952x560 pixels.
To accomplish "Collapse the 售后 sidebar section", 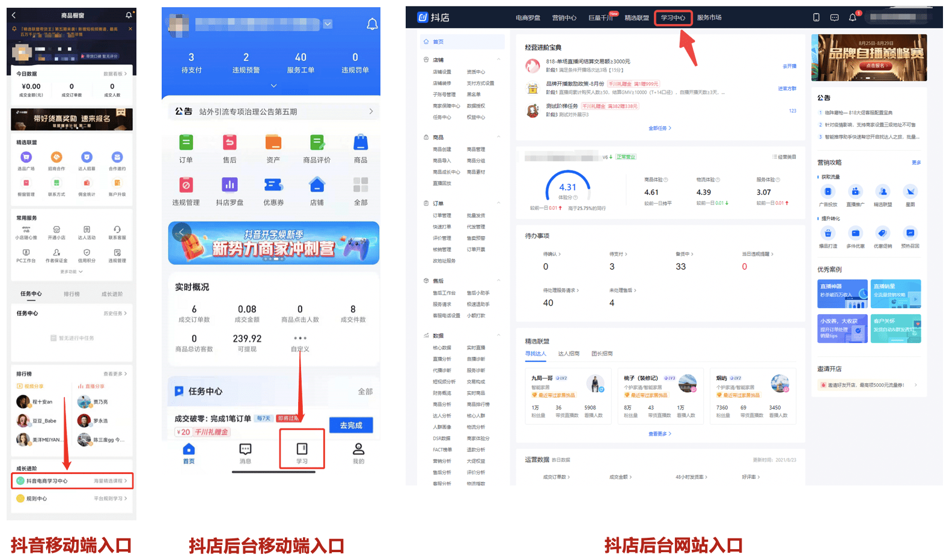I will point(498,281).
